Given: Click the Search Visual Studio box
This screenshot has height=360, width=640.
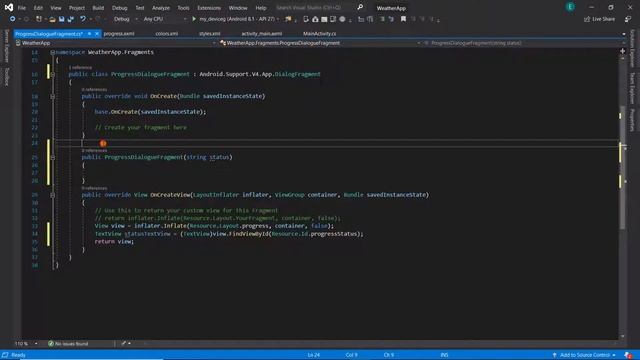Looking at the screenshot, I should tap(315, 8).
